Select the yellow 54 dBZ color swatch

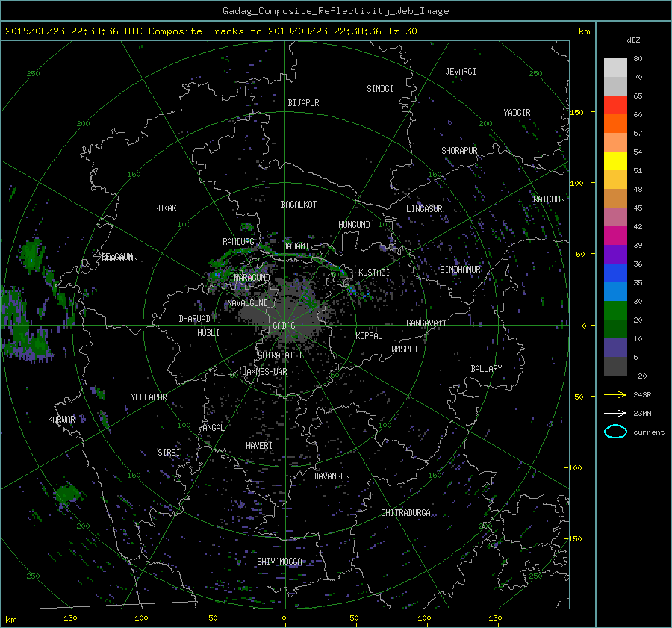[x=615, y=161]
